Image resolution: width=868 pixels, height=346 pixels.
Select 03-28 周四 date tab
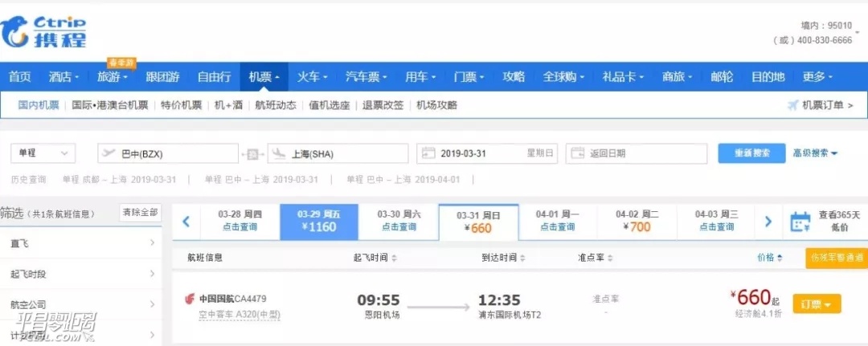240,222
